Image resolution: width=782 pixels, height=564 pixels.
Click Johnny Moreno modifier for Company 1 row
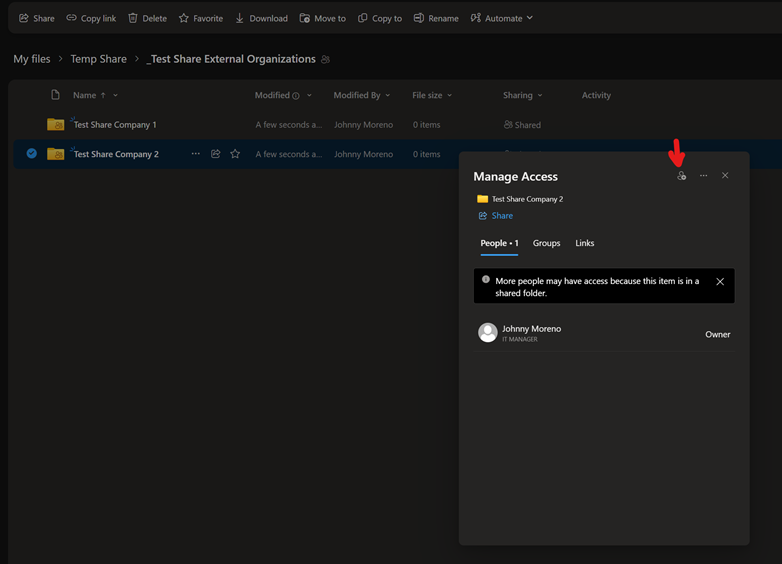click(364, 125)
